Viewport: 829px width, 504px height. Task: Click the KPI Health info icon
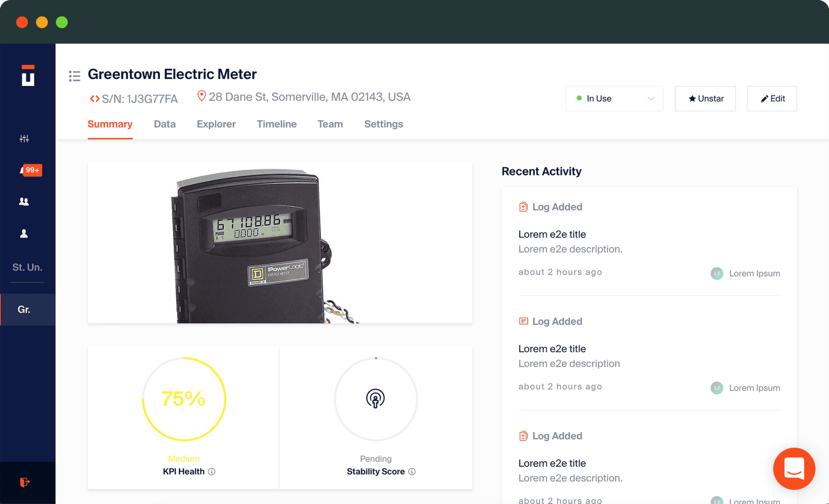[x=211, y=472]
